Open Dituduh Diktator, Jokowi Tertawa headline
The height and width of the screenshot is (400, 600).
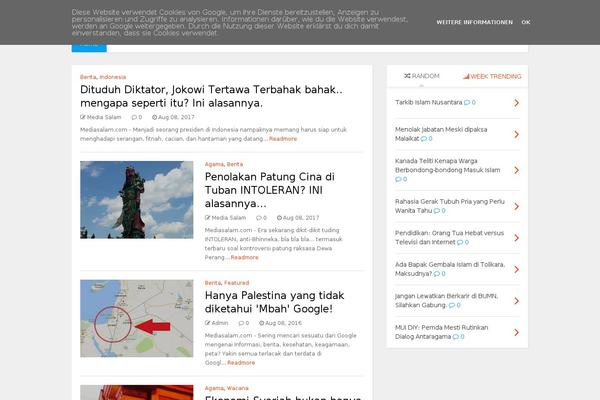211,96
